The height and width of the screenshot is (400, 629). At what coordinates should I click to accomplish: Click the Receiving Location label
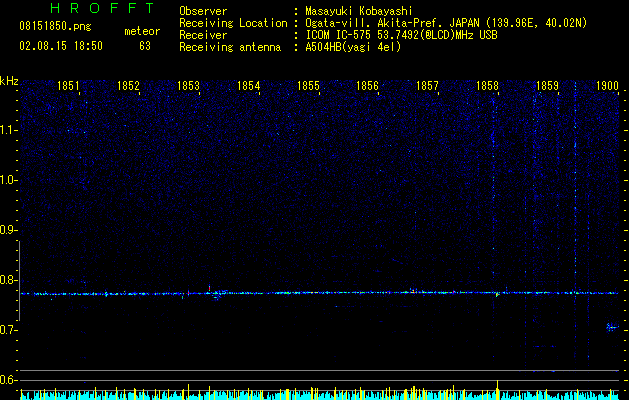coord(233,23)
